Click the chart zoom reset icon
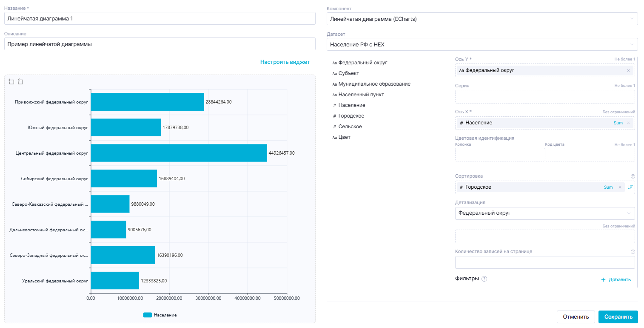 (20, 82)
